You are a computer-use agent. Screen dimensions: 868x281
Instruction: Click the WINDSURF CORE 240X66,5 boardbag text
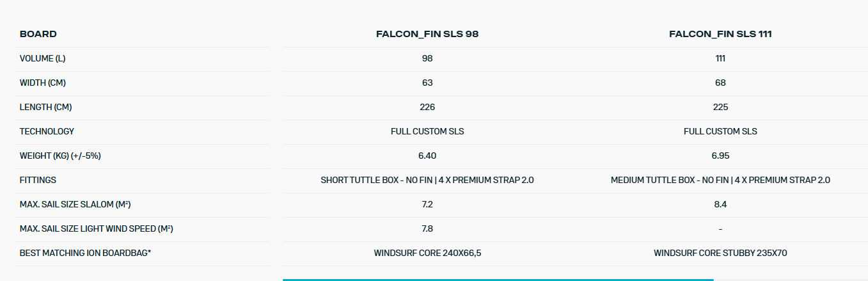point(427,253)
